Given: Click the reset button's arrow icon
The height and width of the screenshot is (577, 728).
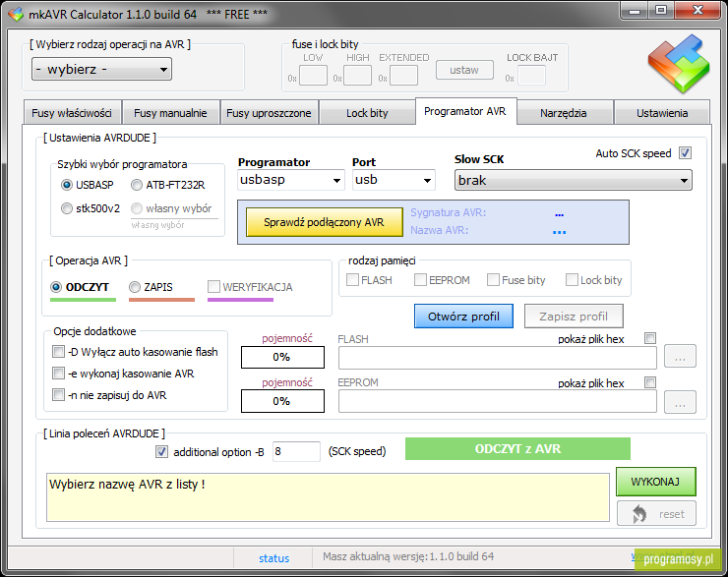Looking at the screenshot, I should (639, 513).
